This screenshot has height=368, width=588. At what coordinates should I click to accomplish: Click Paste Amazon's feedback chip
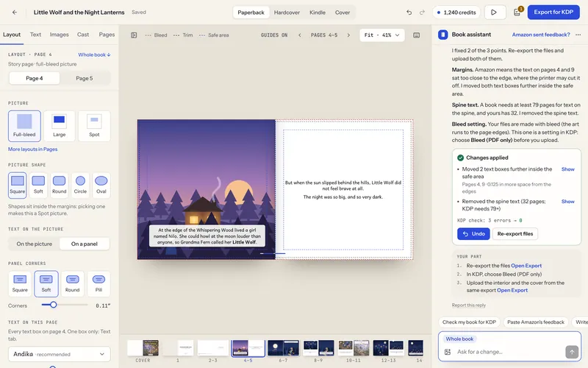[536, 322]
